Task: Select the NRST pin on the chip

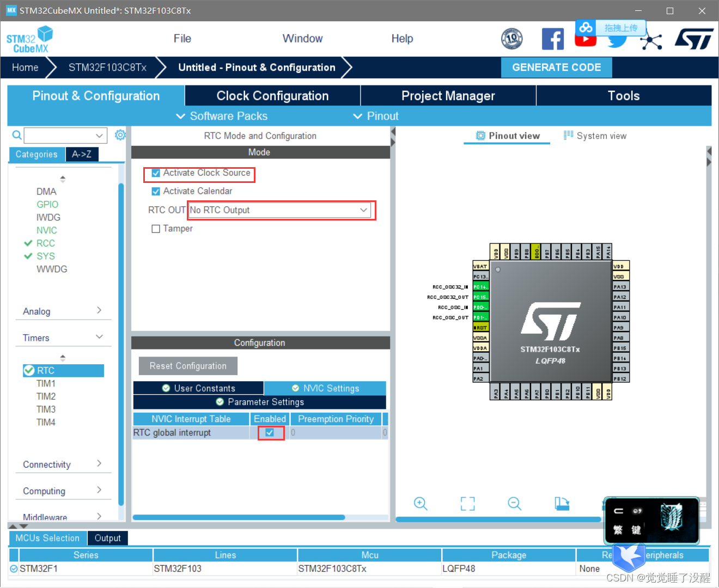Action: click(x=480, y=328)
